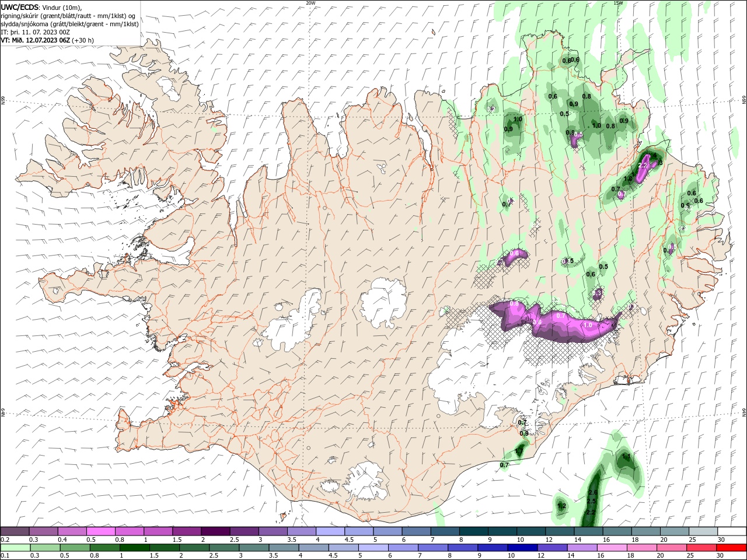
Task: Click the white snow swatch after the 30 label
Action: [732, 531]
